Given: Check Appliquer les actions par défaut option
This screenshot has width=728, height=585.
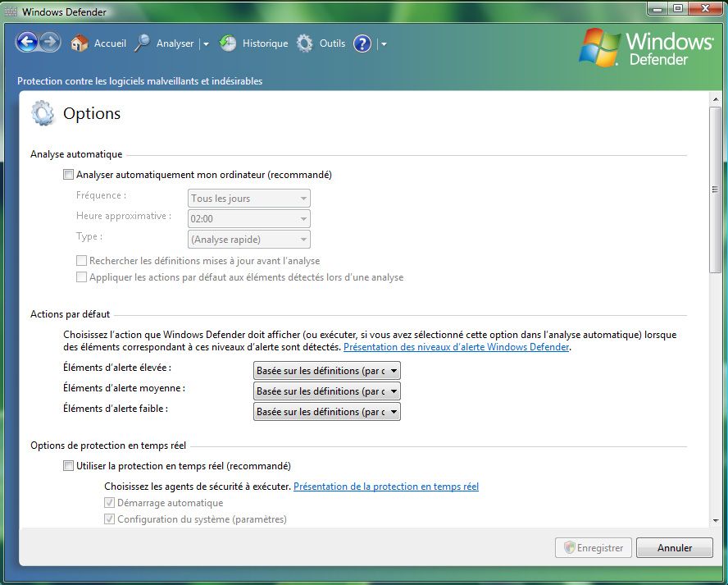Looking at the screenshot, I should pyautogui.click(x=81, y=277).
